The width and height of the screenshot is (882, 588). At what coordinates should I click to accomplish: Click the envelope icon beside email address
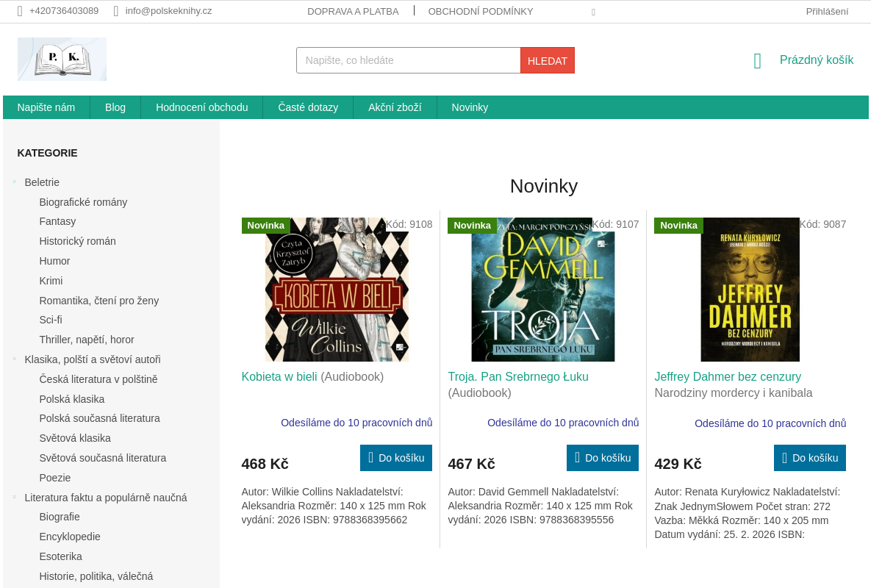point(116,11)
